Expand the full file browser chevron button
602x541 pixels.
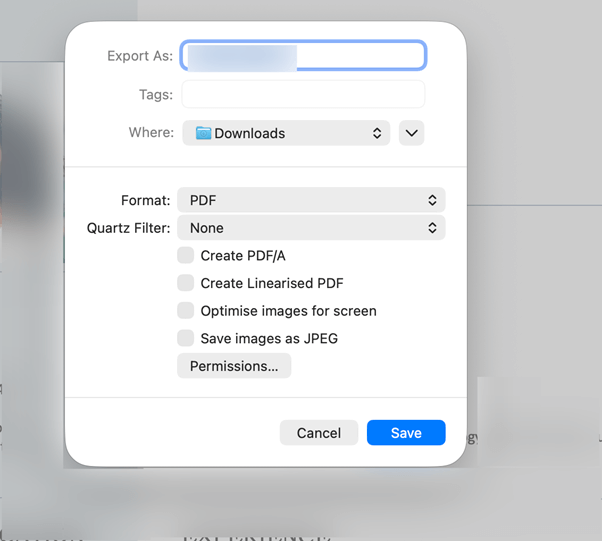(411, 133)
